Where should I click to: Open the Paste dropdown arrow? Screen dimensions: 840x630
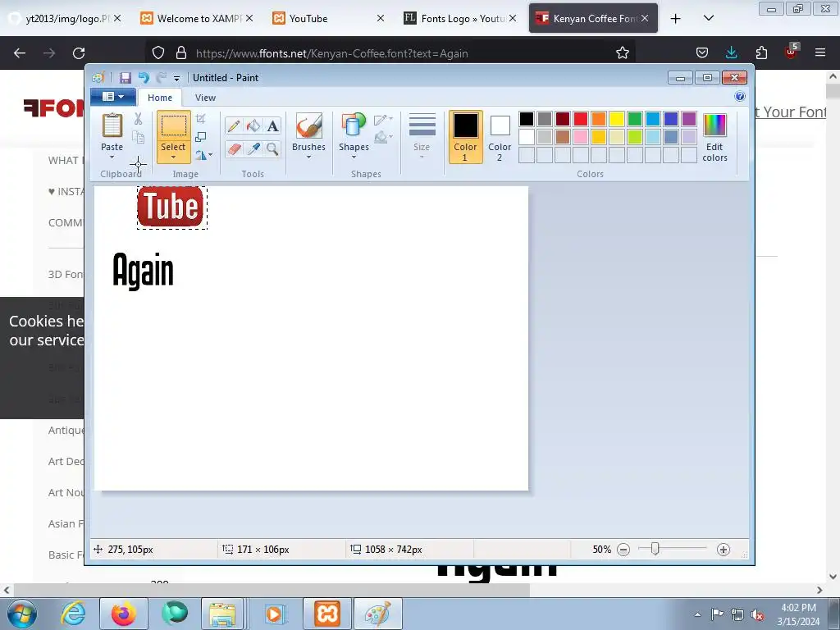coord(112,157)
